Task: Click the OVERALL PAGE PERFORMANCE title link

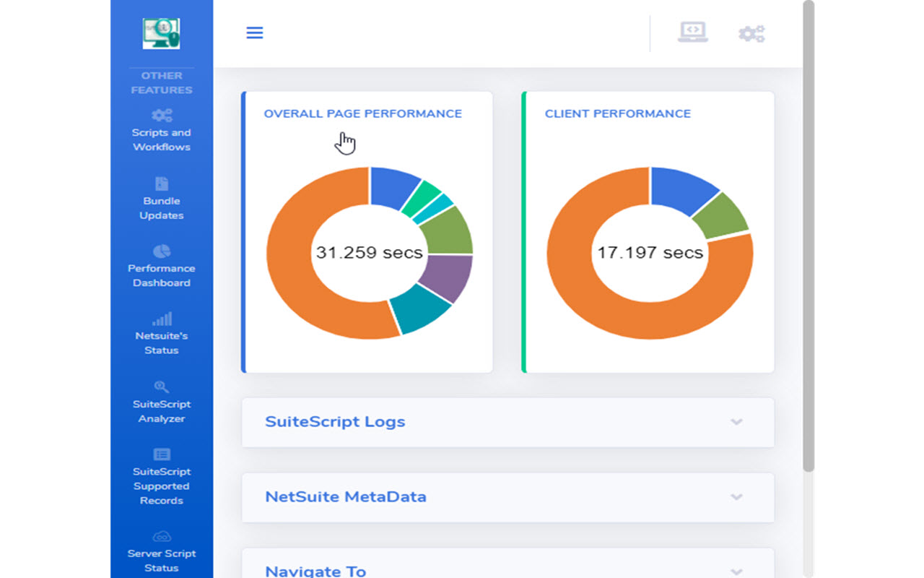Action: point(364,113)
